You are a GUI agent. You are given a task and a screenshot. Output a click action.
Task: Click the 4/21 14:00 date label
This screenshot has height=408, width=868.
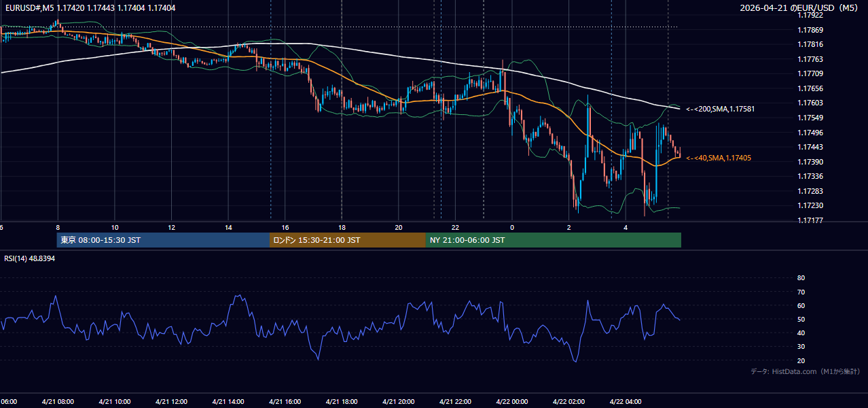(x=228, y=401)
